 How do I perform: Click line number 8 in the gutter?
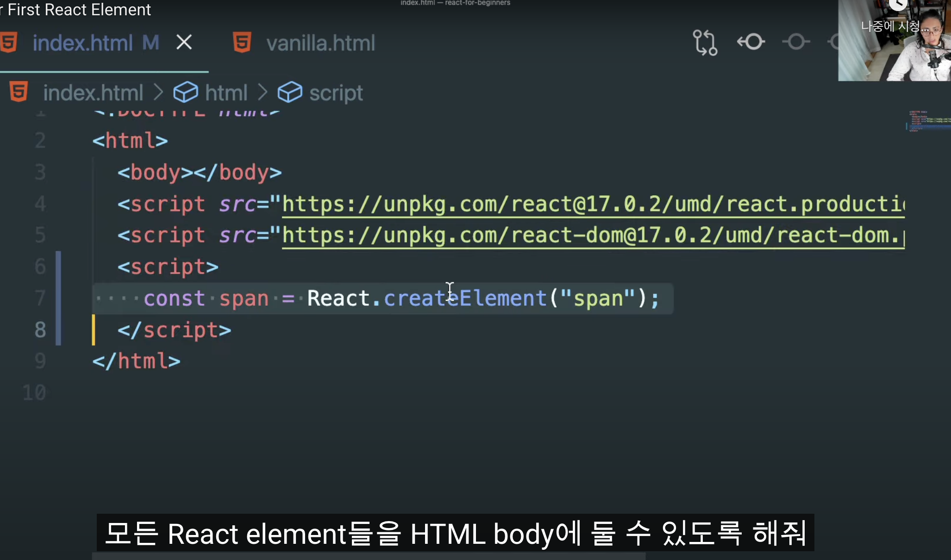pyautogui.click(x=40, y=330)
